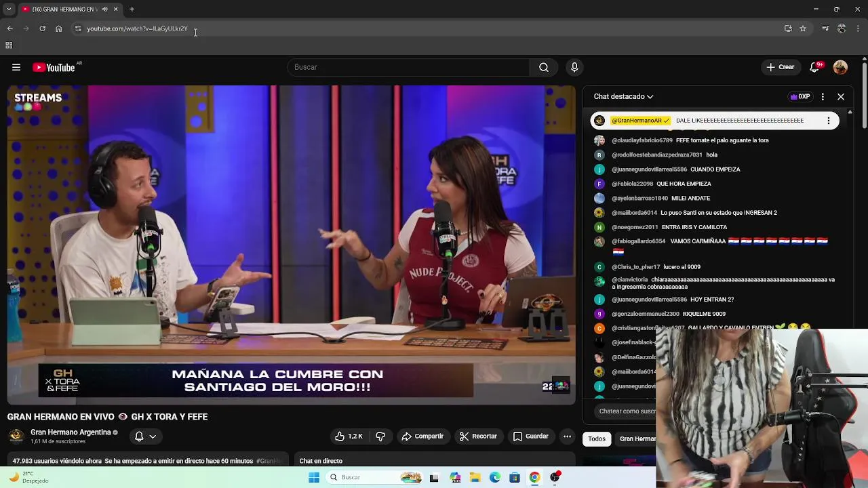The width and height of the screenshot is (868, 488).
Task: Open YouTube account avatar menu
Action: pos(840,67)
